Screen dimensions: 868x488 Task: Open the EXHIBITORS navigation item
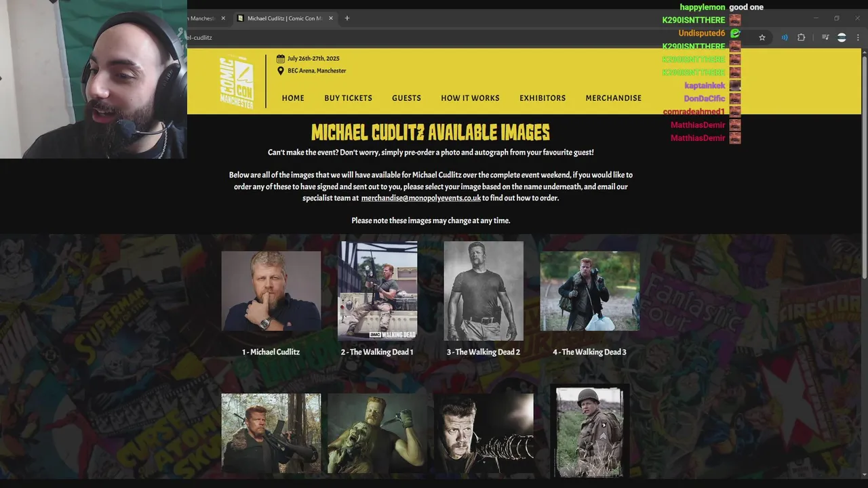click(x=542, y=98)
